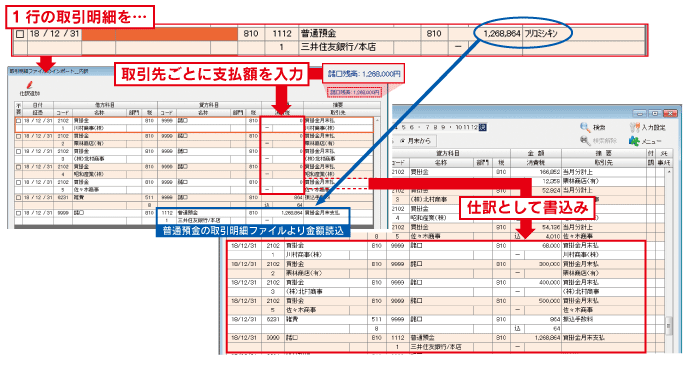Click 取引先 column header in journal window
The image size is (690, 365).
603,162
